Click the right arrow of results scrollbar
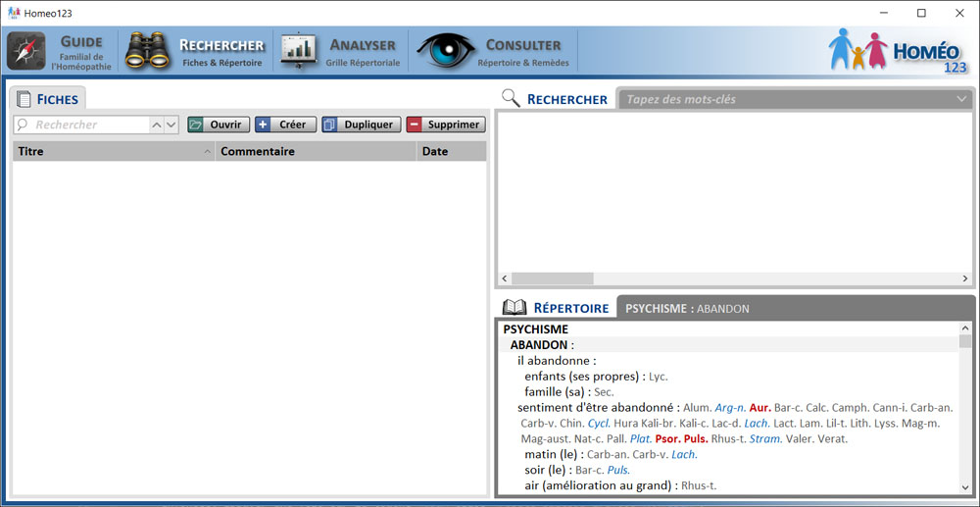Image resolution: width=980 pixels, height=507 pixels. click(965, 279)
